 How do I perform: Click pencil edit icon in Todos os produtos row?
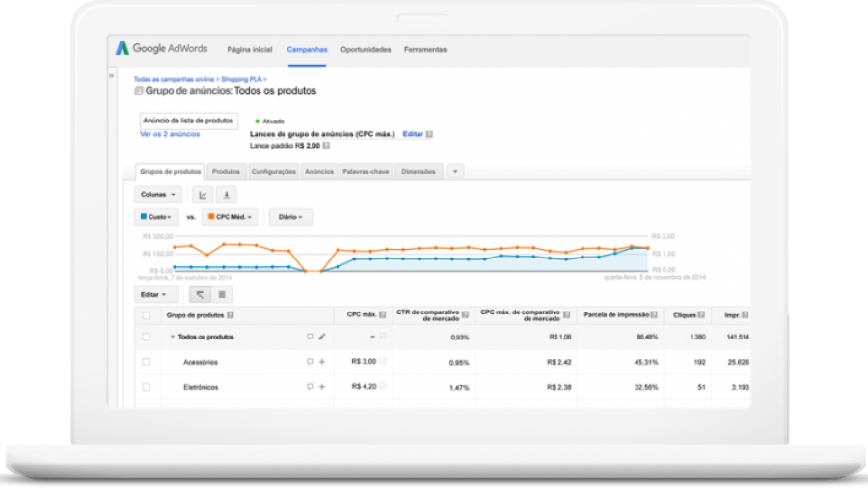[322, 337]
